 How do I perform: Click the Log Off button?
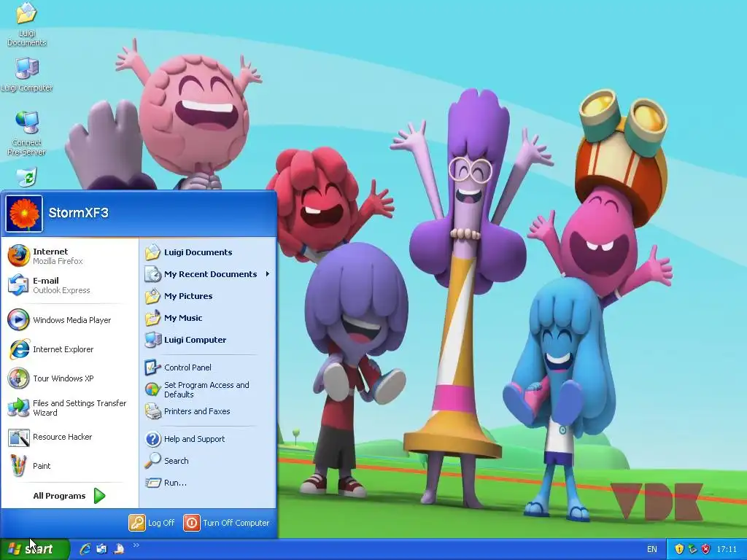point(152,522)
